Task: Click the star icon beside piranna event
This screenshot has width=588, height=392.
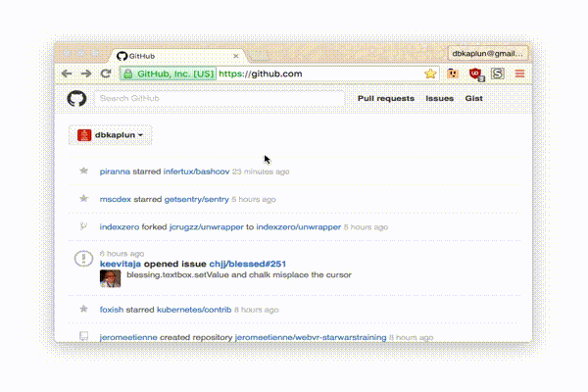Action: tap(84, 171)
